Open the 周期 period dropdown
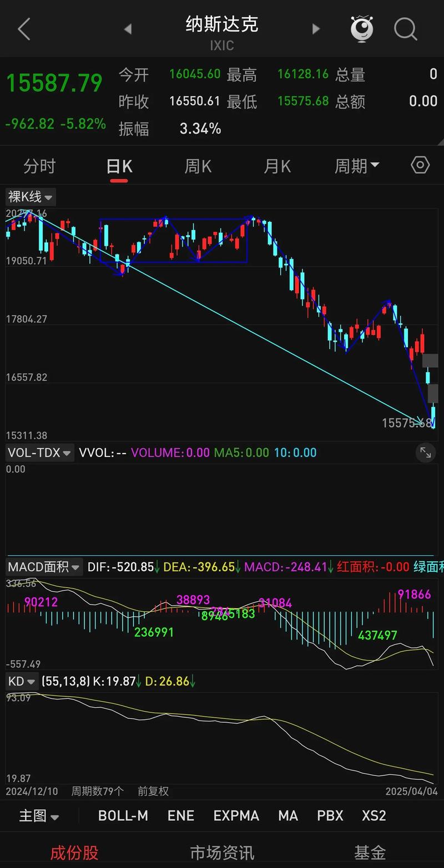This screenshot has width=444, height=868. tap(357, 166)
